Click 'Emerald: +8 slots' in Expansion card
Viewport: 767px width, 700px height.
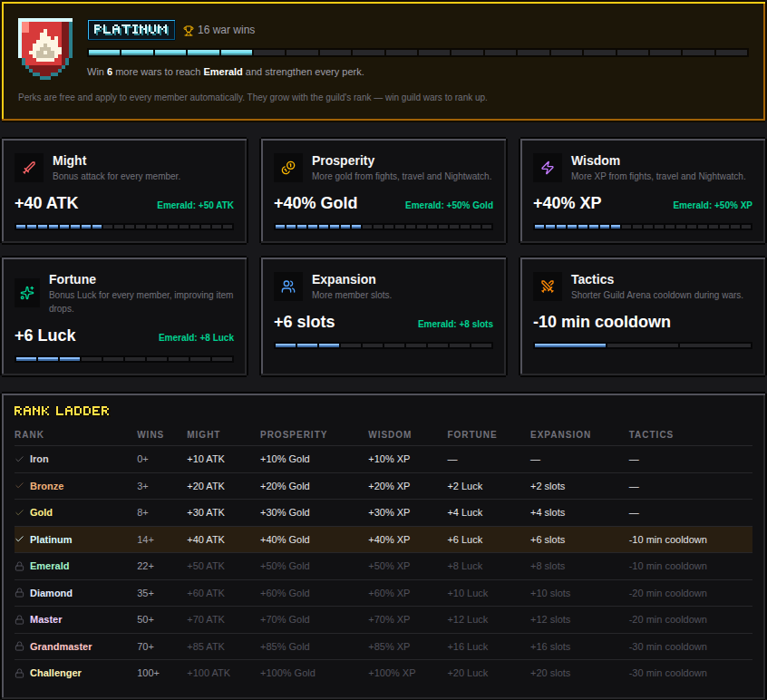455,325
